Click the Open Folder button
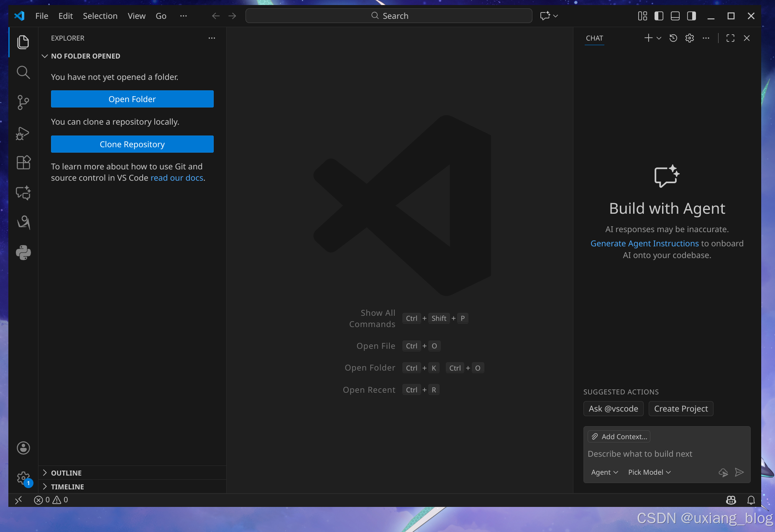The image size is (775, 532). 132,99
